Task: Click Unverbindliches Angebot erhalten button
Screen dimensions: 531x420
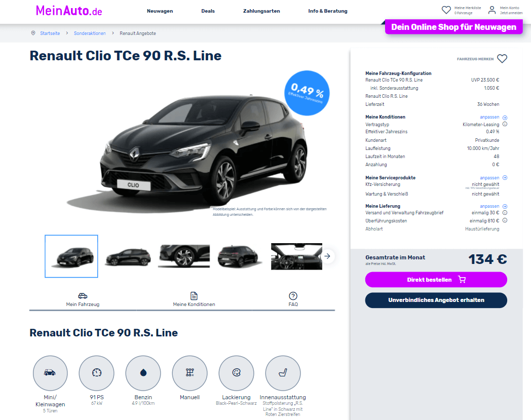Action: tap(436, 300)
